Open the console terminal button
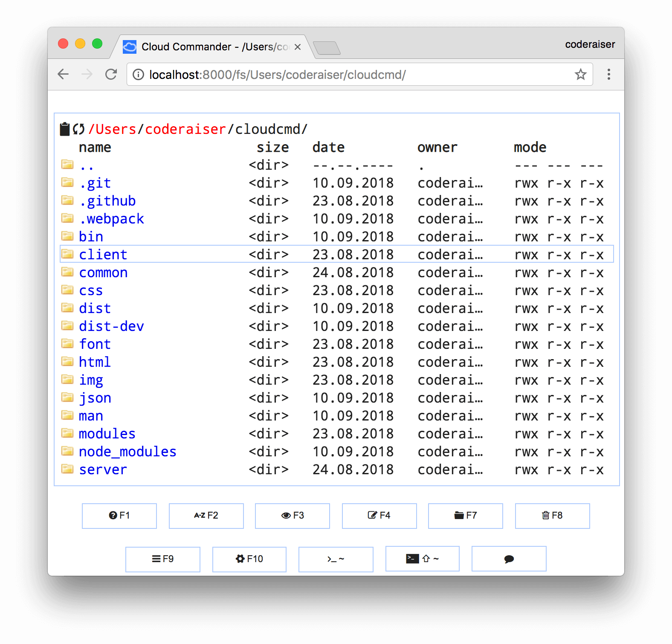 pos(336,559)
